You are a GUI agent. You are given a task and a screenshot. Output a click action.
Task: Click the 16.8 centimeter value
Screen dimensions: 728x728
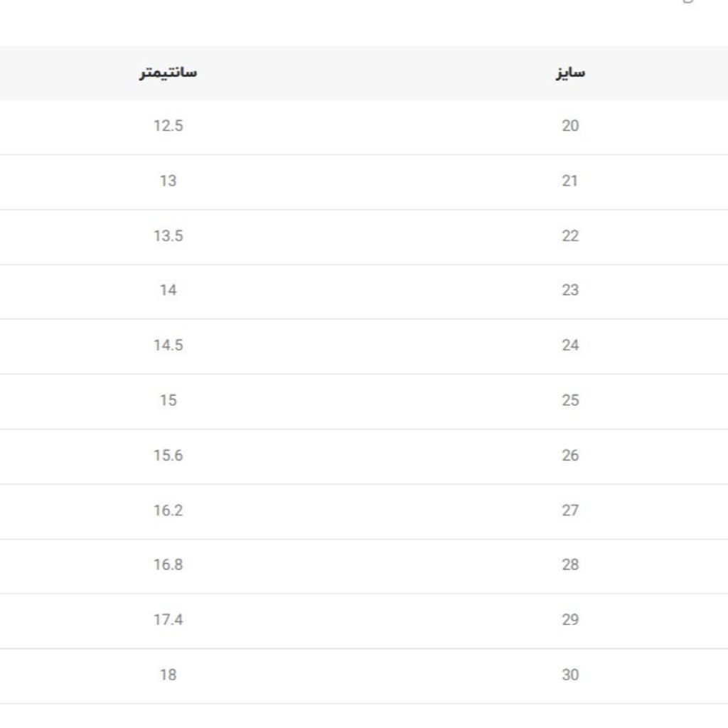168,565
